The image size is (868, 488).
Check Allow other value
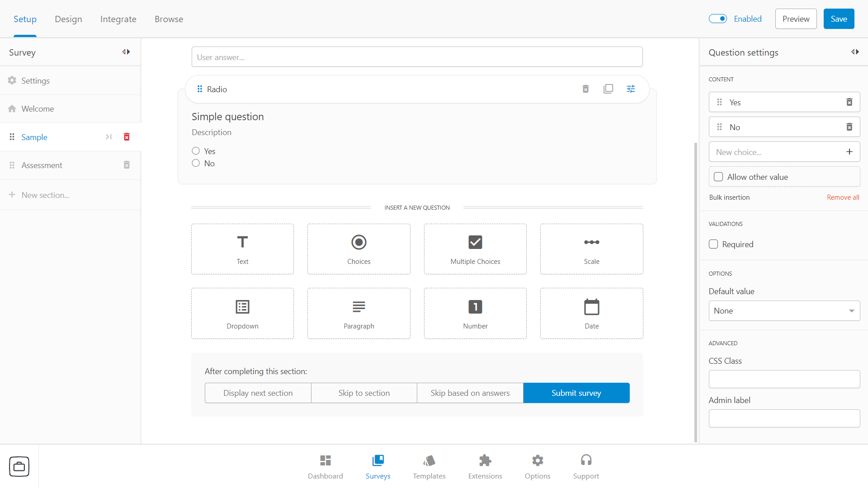coord(718,177)
